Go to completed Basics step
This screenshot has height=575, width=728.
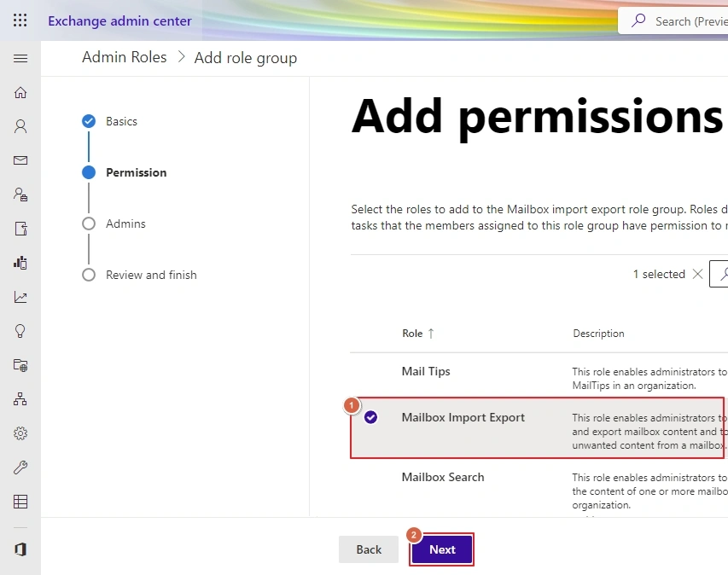pyautogui.click(x=89, y=121)
